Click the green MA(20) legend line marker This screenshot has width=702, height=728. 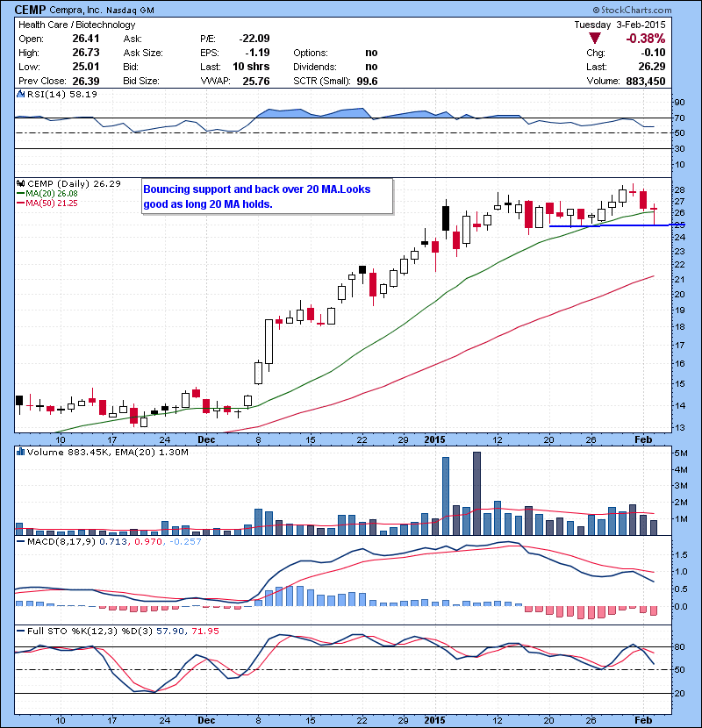click(20, 194)
